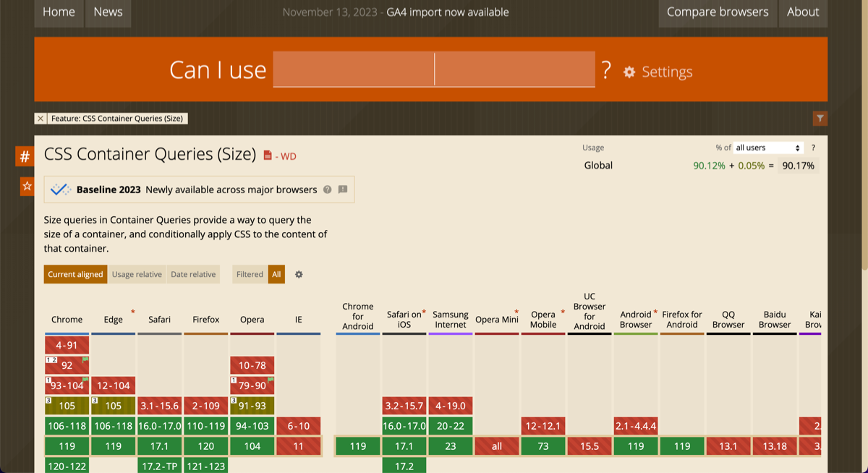This screenshot has height=473, width=868.
Task: Click the permalink hash icon in the sidebar
Action: 25,155
